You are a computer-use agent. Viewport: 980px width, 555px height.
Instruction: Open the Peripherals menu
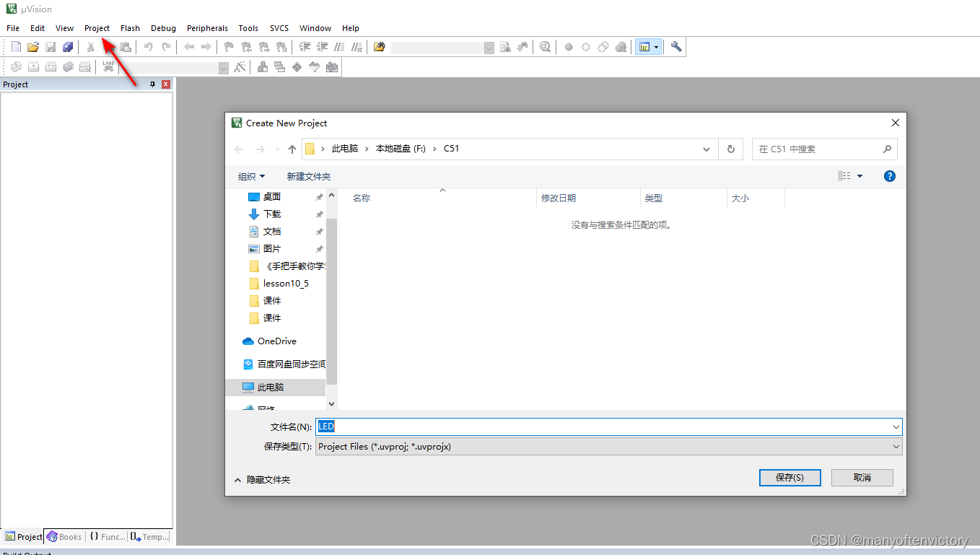coord(207,28)
